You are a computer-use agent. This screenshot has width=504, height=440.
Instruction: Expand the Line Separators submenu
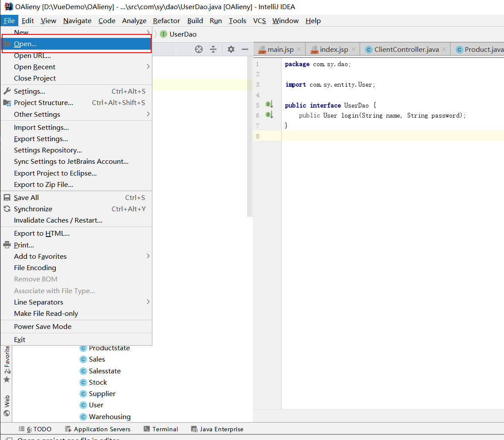(x=76, y=302)
